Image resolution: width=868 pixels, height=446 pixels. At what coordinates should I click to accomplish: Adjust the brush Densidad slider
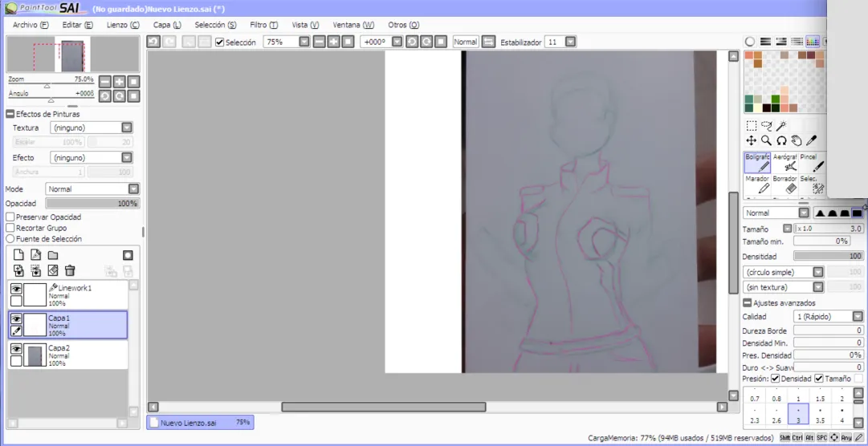pos(828,256)
